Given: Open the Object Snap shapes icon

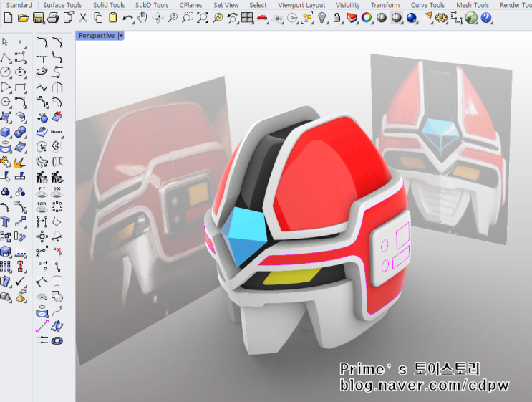Looking at the screenshot, I should tap(308, 18).
